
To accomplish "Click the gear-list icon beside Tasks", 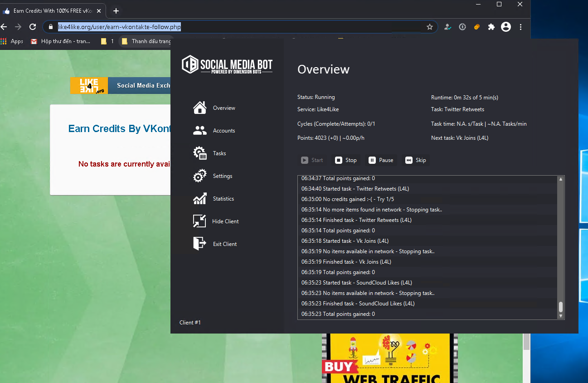I will 200,153.
